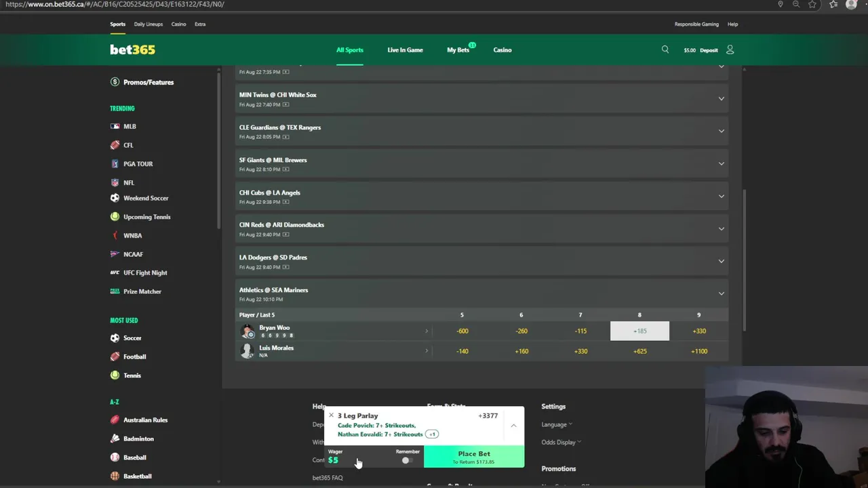Click the bet365 logo
Image resolution: width=868 pixels, height=488 pixels.
pyautogui.click(x=132, y=49)
